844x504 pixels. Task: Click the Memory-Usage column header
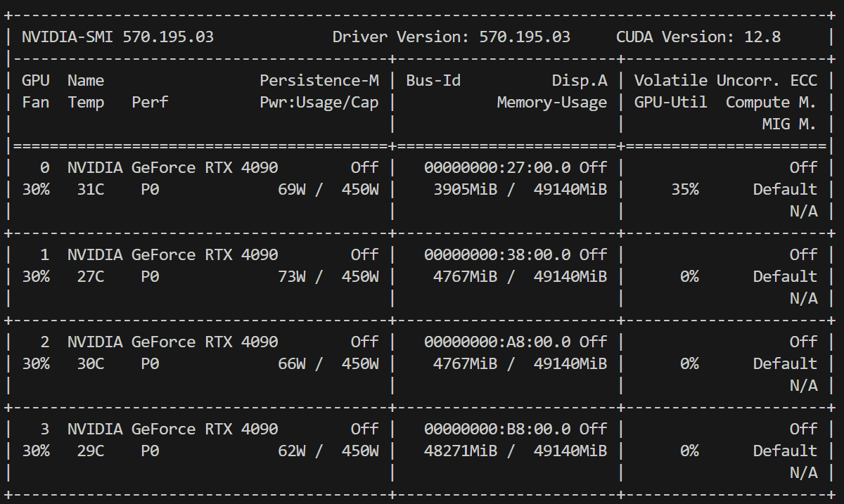pyautogui.click(x=552, y=103)
